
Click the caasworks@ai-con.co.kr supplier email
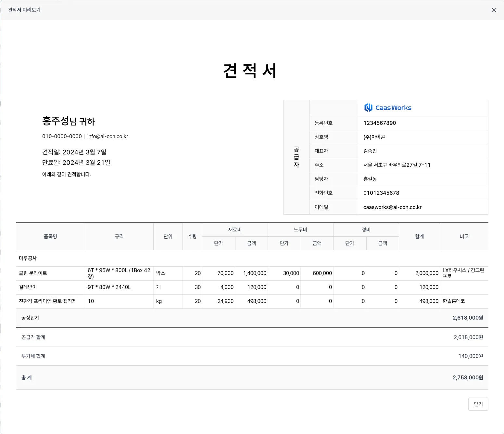(x=392, y=207)
